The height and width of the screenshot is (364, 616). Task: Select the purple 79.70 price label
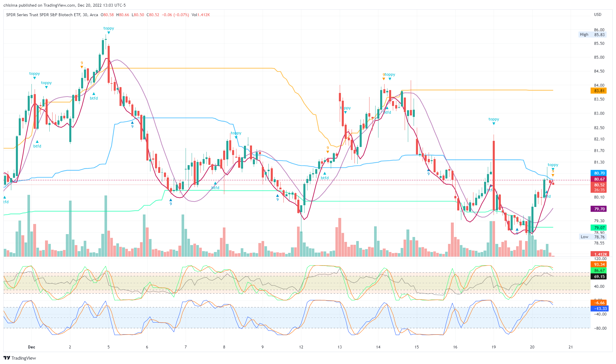click(x=598, y=209)
